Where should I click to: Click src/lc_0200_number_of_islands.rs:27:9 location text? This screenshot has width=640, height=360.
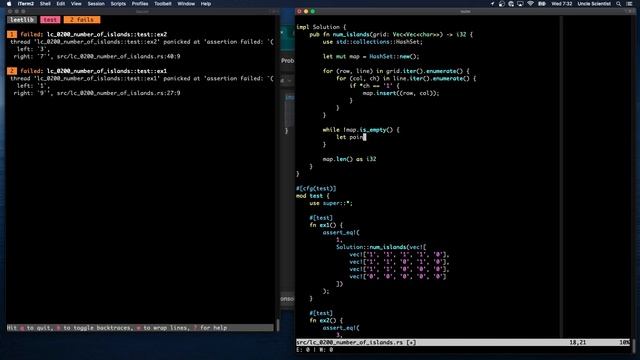pyautogui.click(x=118, y=93)
